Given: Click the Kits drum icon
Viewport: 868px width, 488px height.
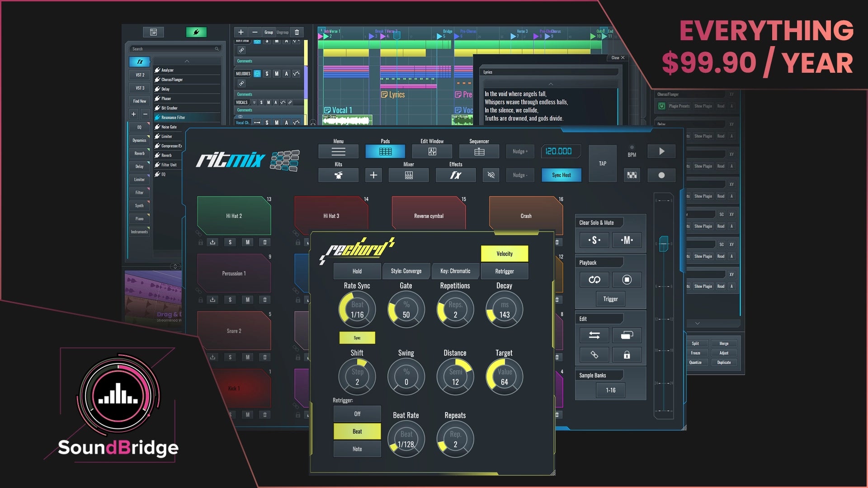Looking at the screenshot, I should pyautogui.click(x=338, y=175).
